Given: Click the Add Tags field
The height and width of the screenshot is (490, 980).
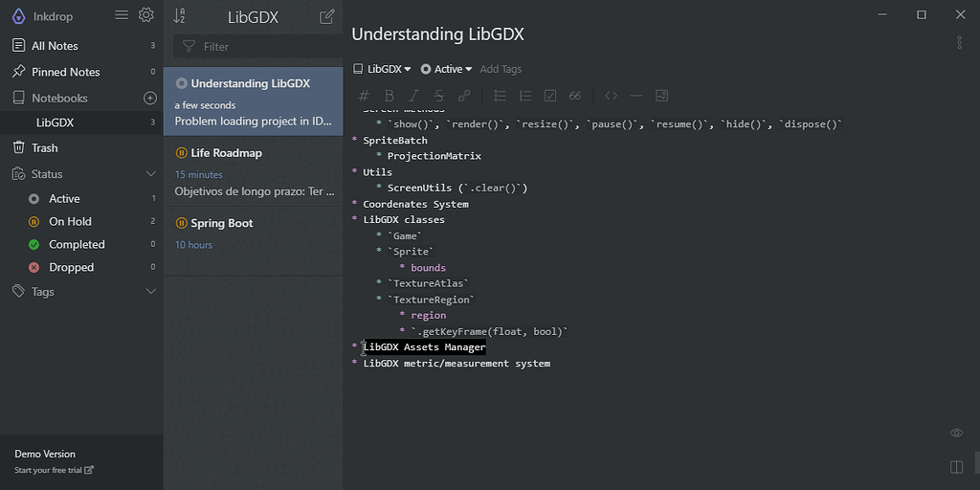Looking at the screenshot, I should tap(501, 69).
